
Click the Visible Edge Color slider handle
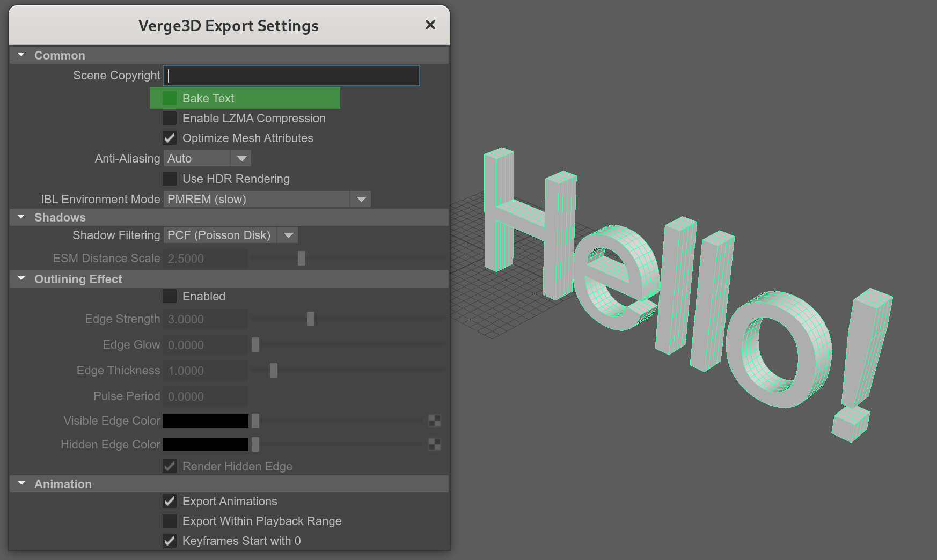[255, 421]
